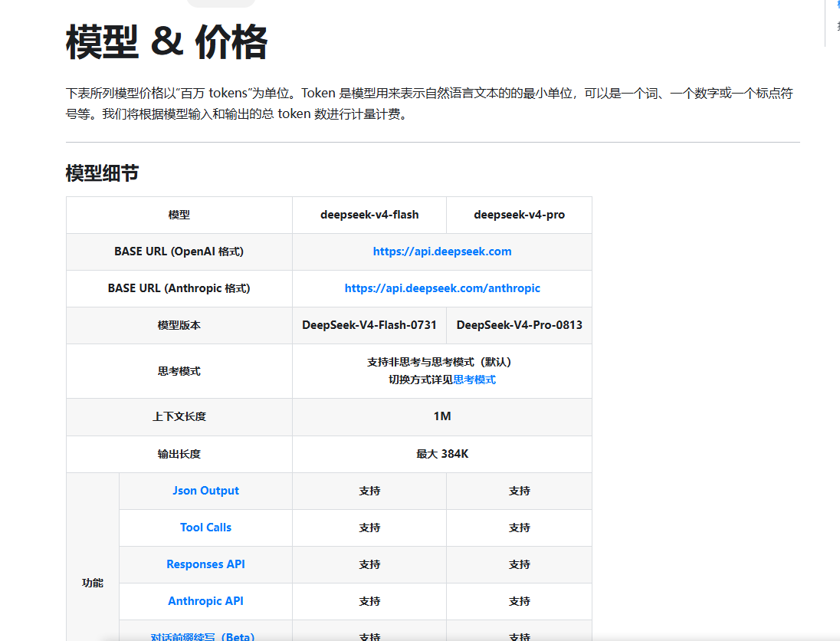Click 支持 under pro for Anthropic API
The image size is (840, 641).
[519, 601]
